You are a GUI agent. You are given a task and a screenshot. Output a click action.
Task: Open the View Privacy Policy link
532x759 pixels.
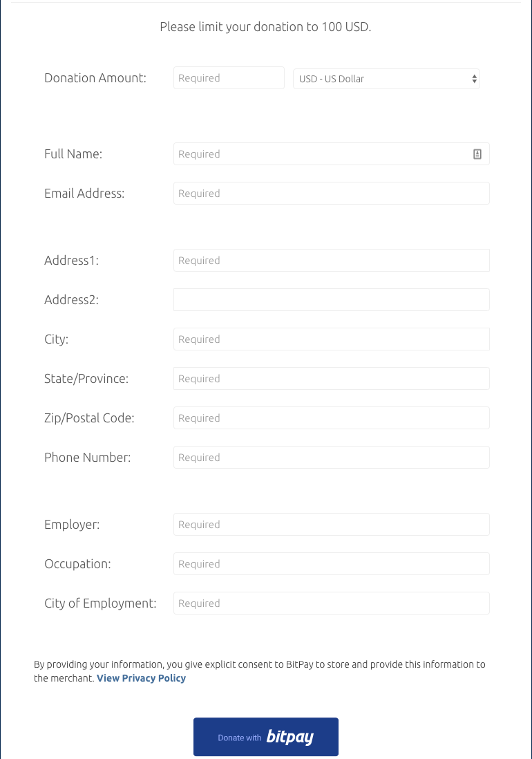tap(141, 677)
